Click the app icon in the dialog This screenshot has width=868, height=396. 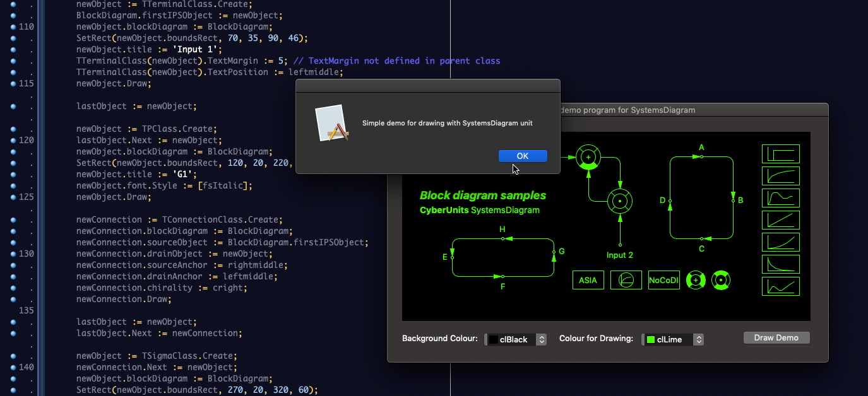click(333, 123)
